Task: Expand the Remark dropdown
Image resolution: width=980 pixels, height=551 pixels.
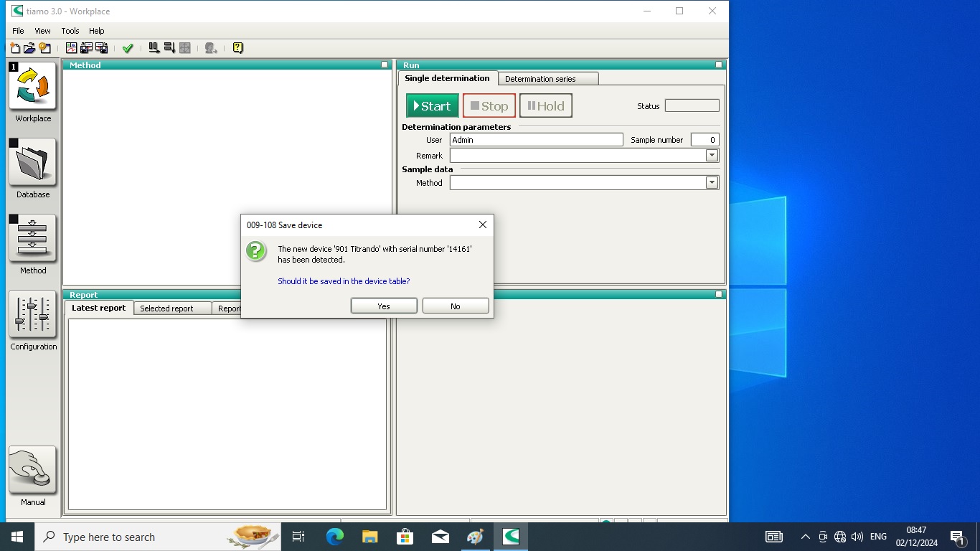Action: click(x=712, y=156)
